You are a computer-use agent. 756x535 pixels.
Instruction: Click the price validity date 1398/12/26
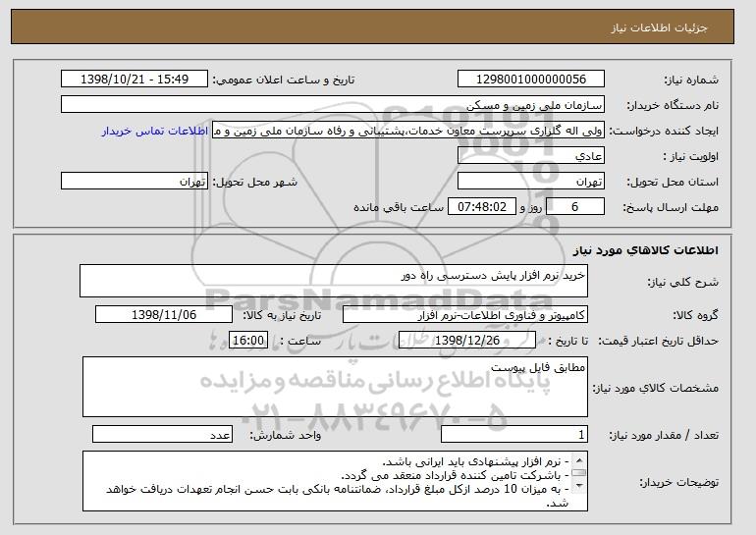(x=467, y=341)
